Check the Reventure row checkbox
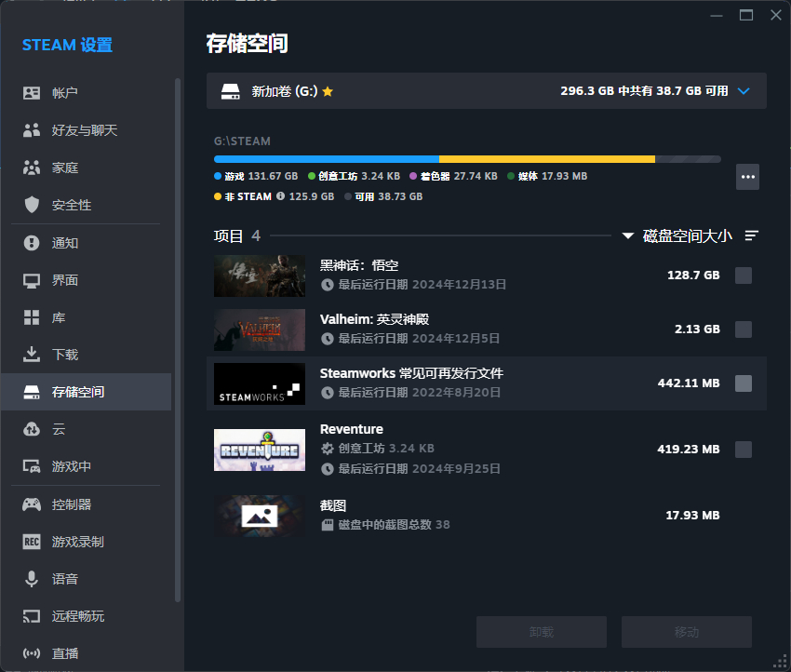791x672 pixels. [x=744, y=450]
